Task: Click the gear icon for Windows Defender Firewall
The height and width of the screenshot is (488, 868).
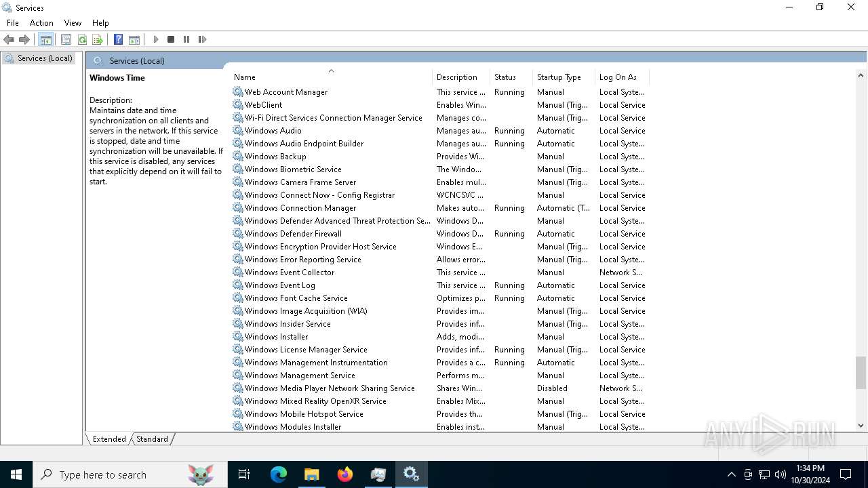Action: point(237,233)
